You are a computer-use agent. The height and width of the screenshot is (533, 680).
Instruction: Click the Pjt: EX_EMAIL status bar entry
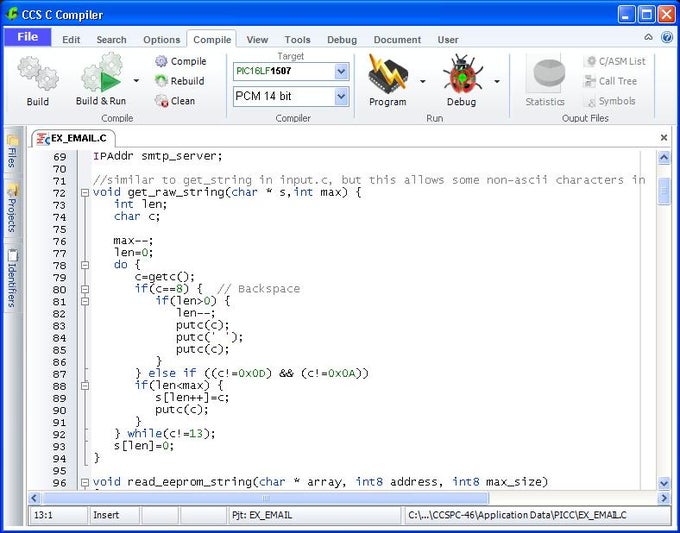click(x=314, y=515)
